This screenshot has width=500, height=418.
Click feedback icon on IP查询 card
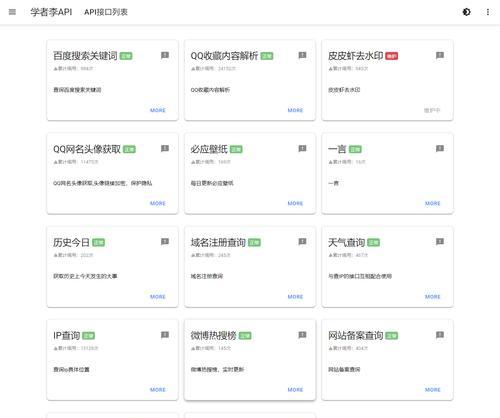click(165, 335)
